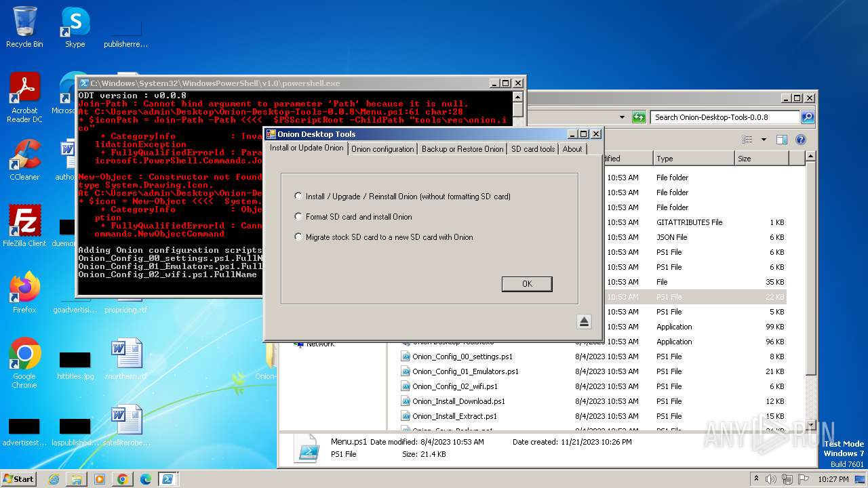Open Windows Explorer from the taskbar
The height and width of the screenshot is (488, 868).
coord(77,479)
